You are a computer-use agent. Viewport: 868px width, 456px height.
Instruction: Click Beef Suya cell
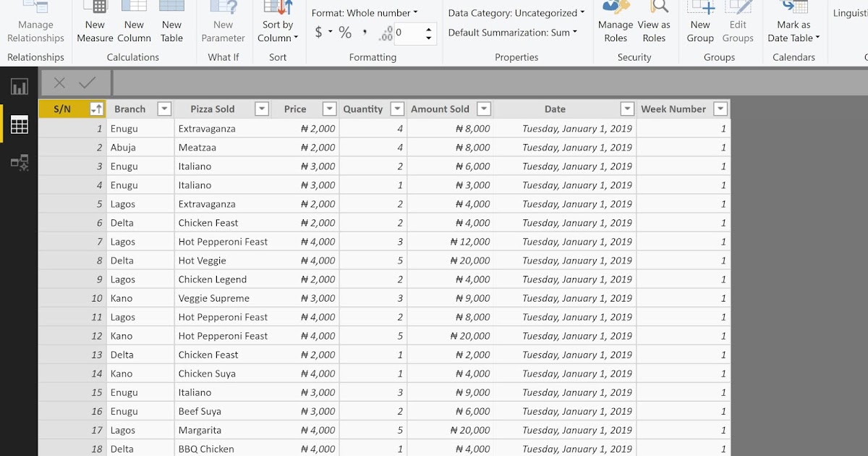223,411
